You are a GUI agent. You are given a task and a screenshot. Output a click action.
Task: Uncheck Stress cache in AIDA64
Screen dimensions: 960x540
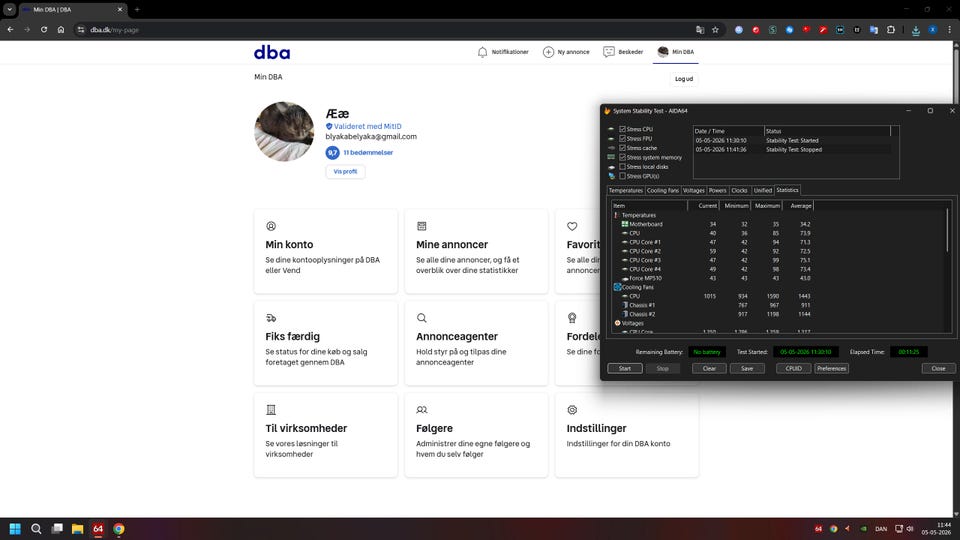pyautogui.click(x=622, y=148)
